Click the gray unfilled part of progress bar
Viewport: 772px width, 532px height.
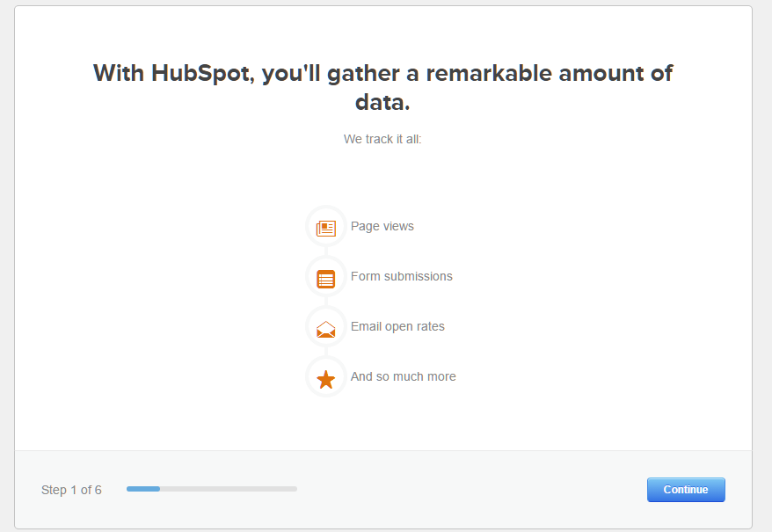[229, 489]
